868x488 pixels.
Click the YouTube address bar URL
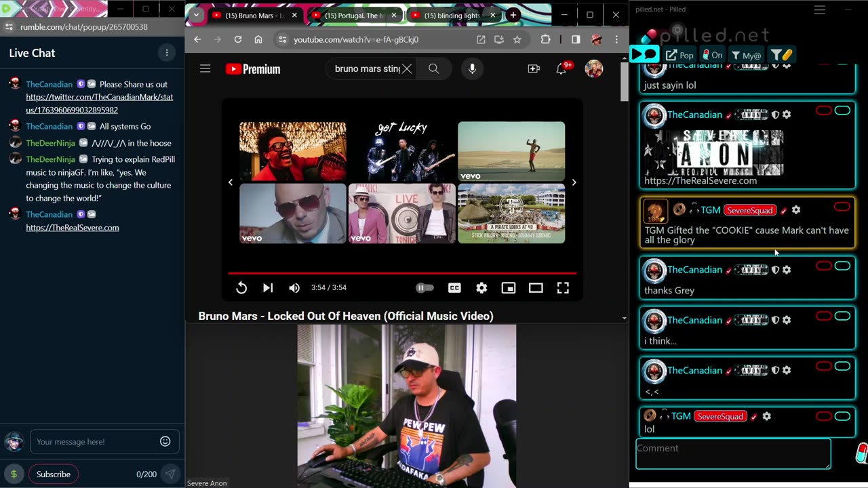click(x=356, y=40)
